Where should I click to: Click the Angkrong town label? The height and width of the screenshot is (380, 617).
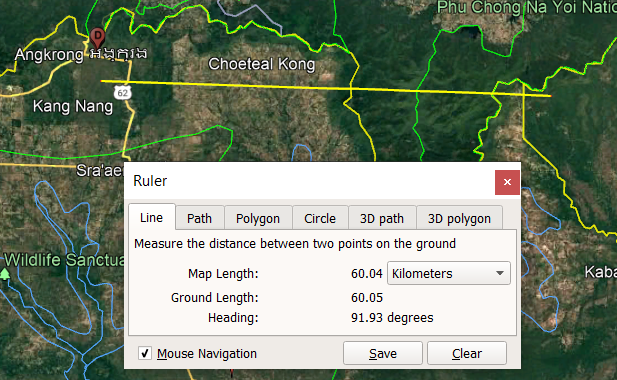pyautogui.click(x=49, y=54)
